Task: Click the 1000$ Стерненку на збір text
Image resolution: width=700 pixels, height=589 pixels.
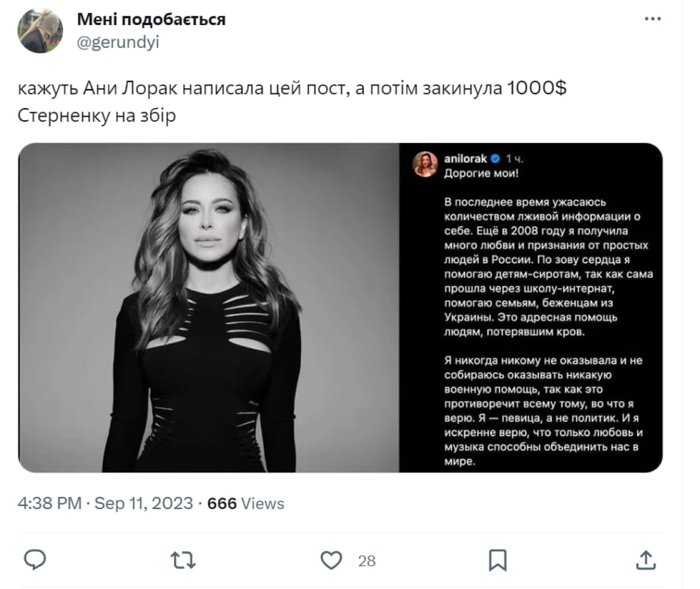Action: 292,102
